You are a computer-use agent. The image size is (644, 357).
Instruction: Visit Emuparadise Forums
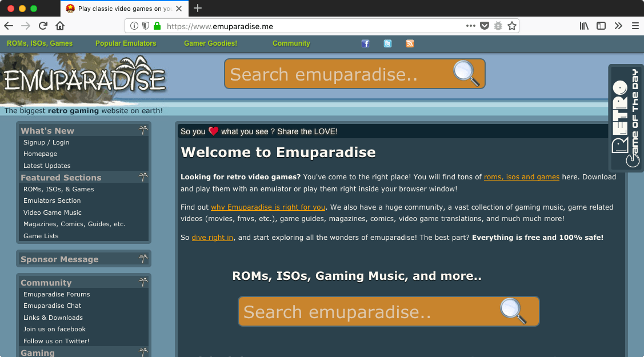tap(57, 294)
